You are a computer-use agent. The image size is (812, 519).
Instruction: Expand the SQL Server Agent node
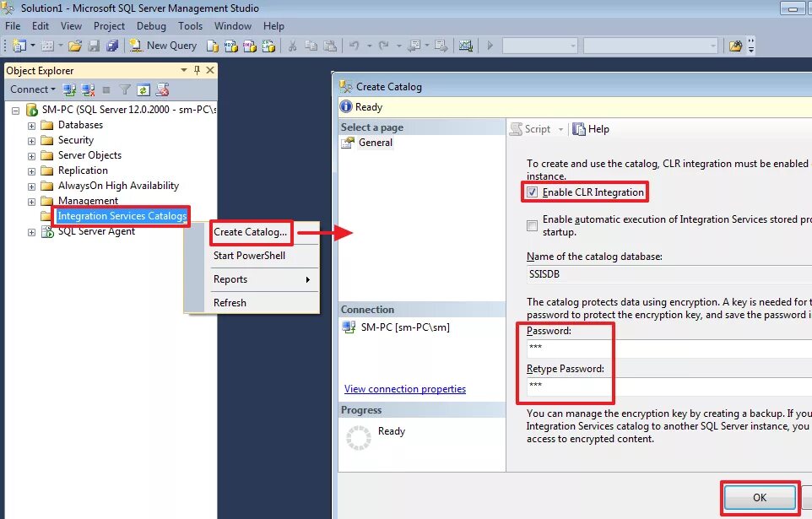31,233
